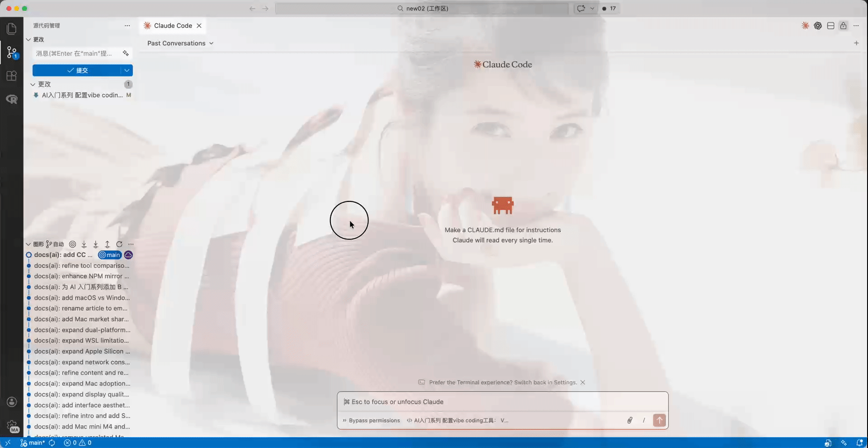Click the attach file paperclip icon
This screenshot has height=448, width=868.
tap(629, 420)
